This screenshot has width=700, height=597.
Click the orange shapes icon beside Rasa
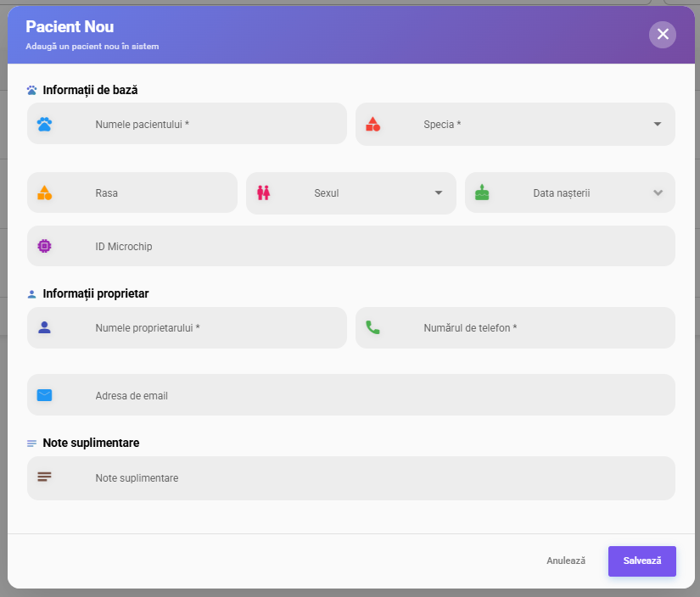(44, 192)
